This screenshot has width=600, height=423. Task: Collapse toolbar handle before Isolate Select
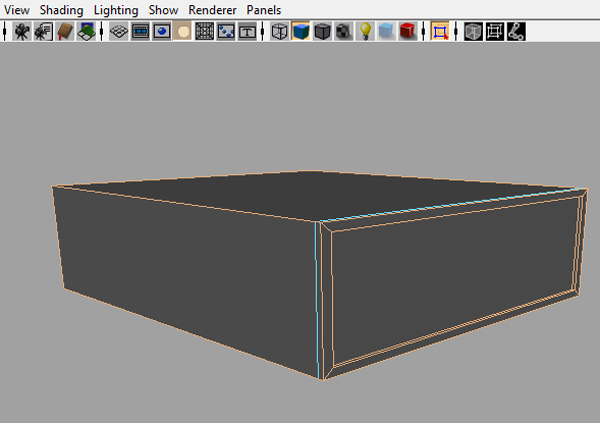423,31
